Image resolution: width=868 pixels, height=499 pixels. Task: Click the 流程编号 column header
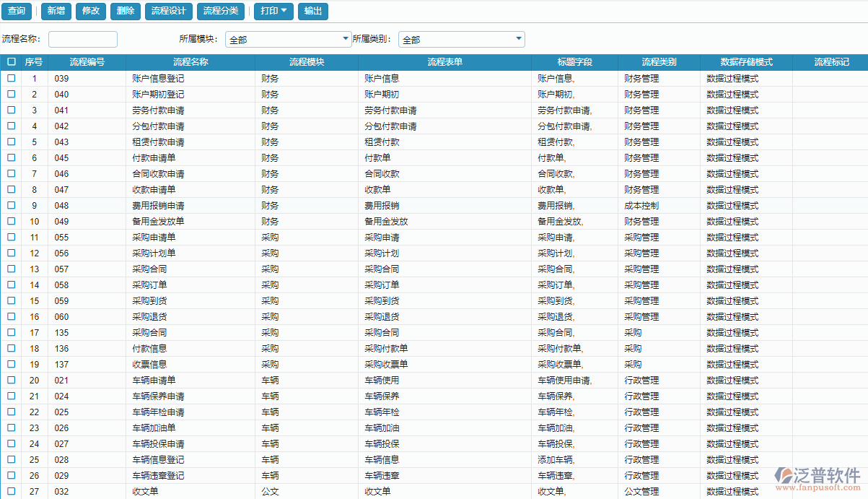point(89,62)
